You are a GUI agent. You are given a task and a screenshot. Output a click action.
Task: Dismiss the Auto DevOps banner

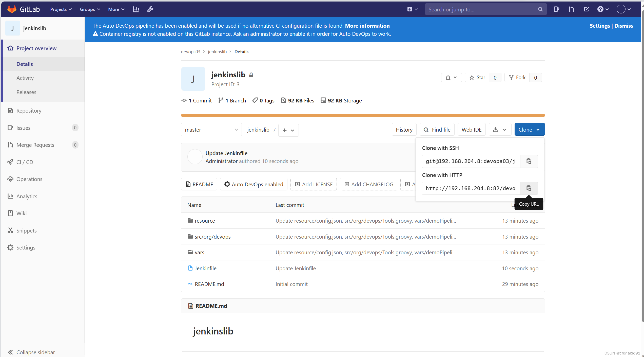coord(624,26)
